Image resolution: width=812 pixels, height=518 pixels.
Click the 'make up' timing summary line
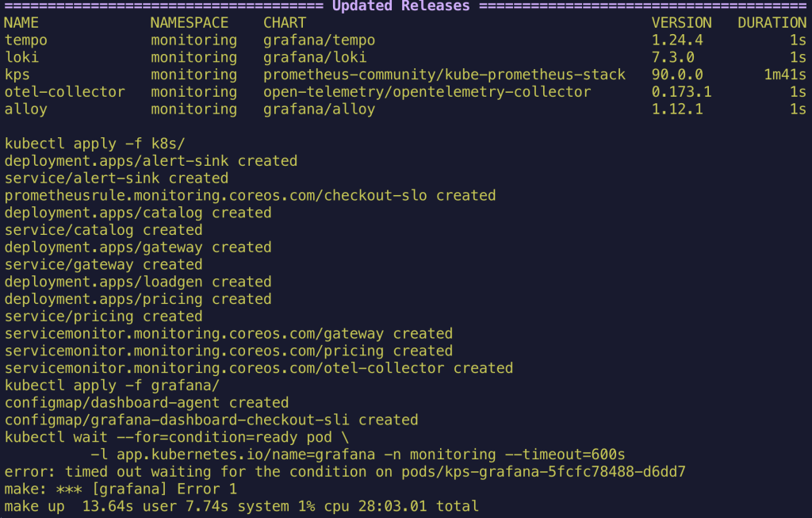tap(241, 506)
